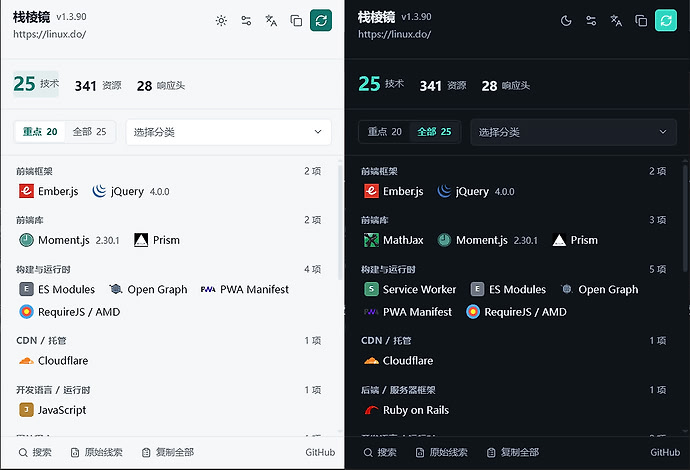Click search magnifier icon in light panel footer
690x470 pixels.
23,452
